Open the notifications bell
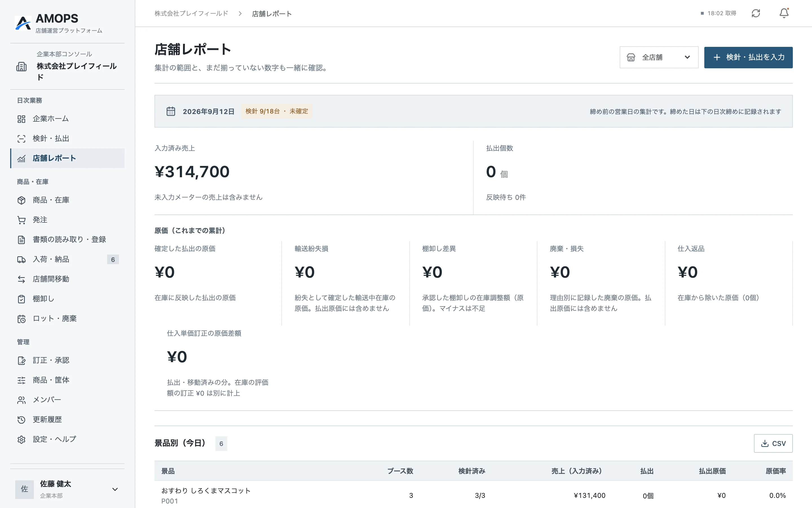 click(784, 14)
